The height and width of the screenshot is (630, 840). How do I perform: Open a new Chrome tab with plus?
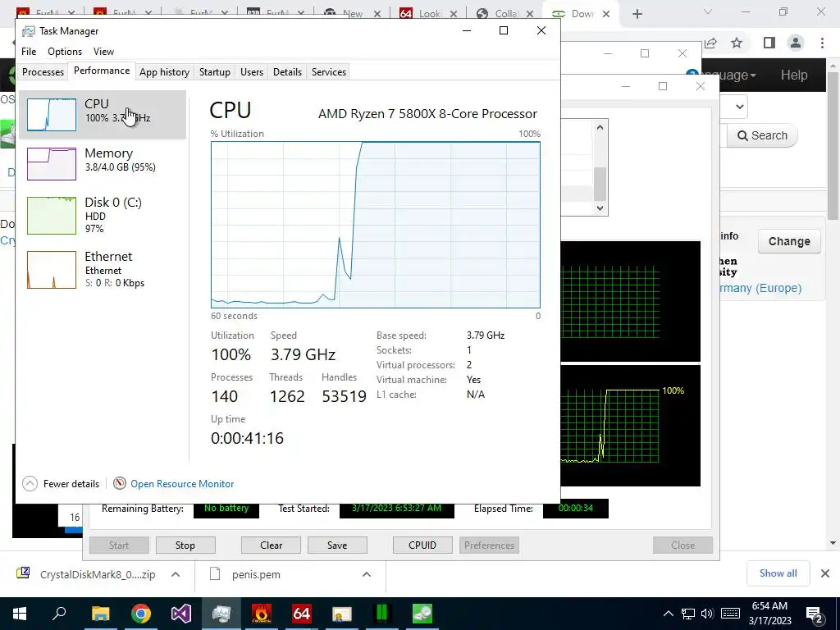pos(637,14)
